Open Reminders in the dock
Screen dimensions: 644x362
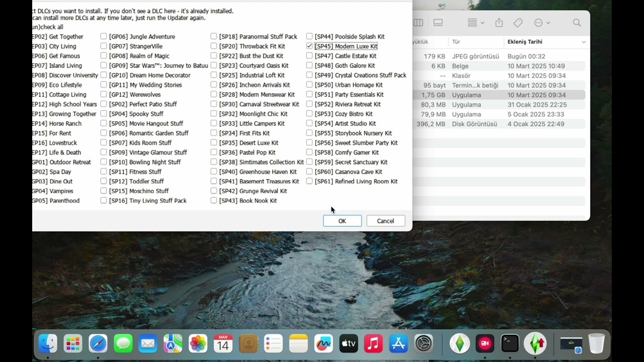(273, 344)
